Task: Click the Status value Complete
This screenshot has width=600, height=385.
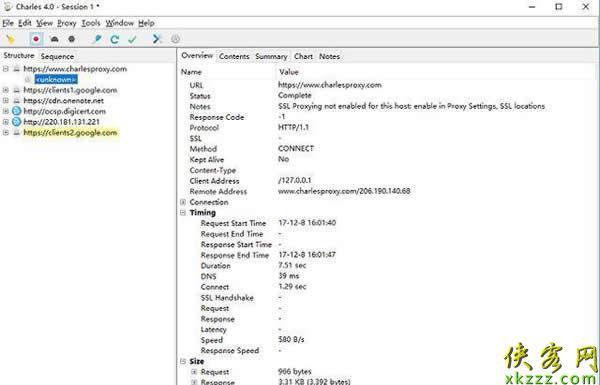Action: (x=295, y=95)
